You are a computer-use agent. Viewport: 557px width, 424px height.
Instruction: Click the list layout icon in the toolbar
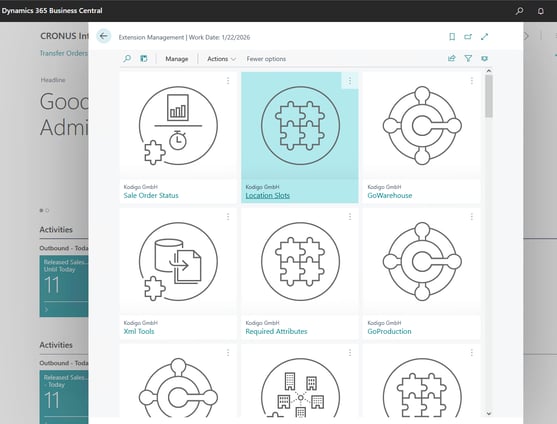point(144,59)
